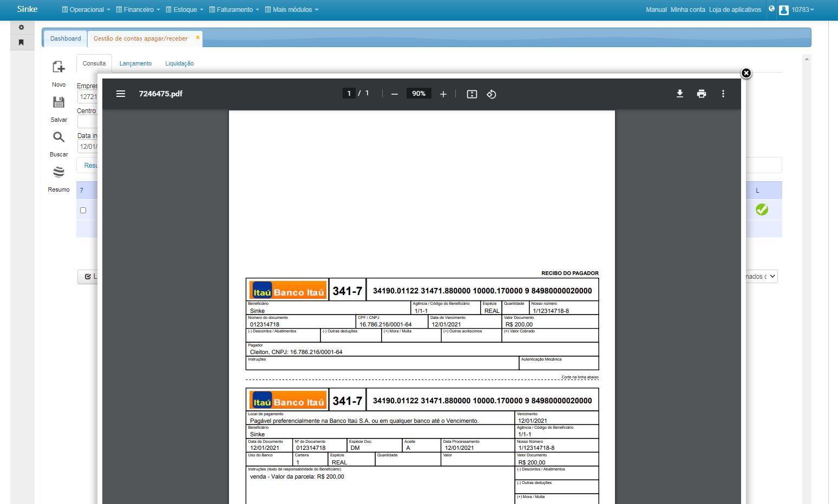Image resolution: width=838 pixels, height=504 pixels.
Task: Click the 7246475.pdf file name
Action: 161,94
